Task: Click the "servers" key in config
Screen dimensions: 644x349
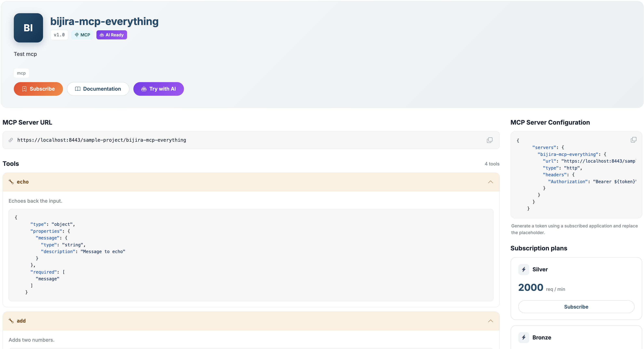Action: (544, 147)
